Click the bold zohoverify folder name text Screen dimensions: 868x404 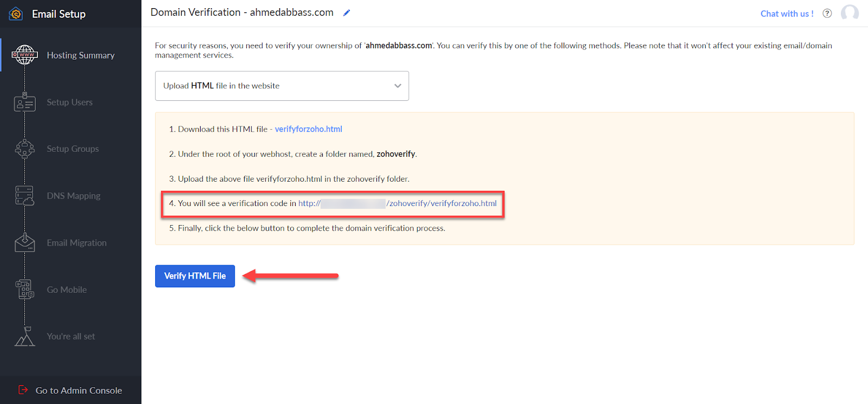tap(396, 154)
